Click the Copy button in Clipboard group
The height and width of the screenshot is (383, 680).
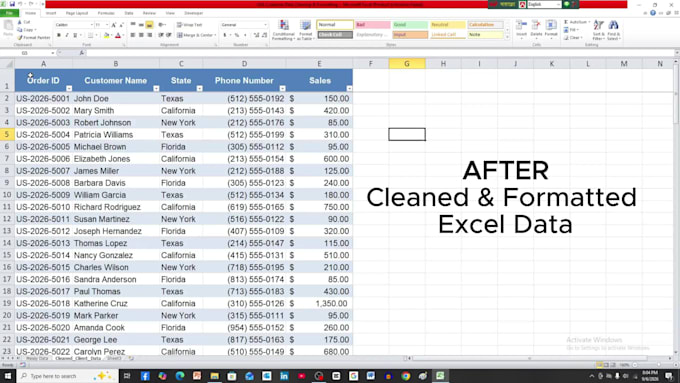click(x=26, y=29)
